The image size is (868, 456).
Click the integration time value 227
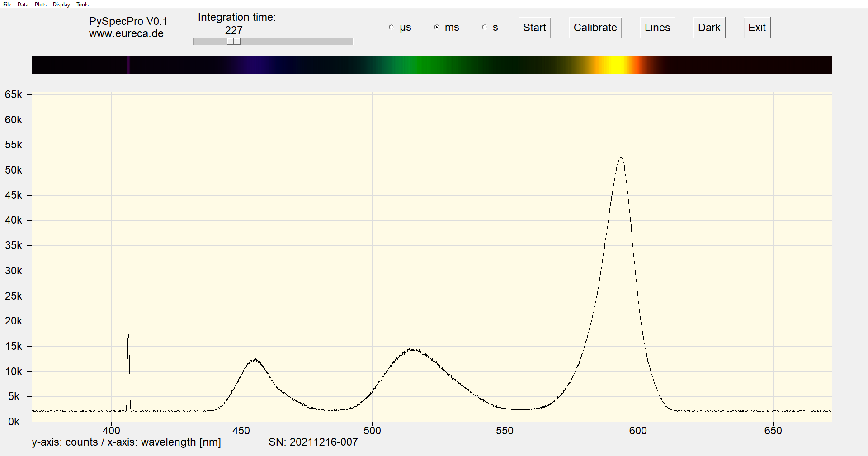234,30
